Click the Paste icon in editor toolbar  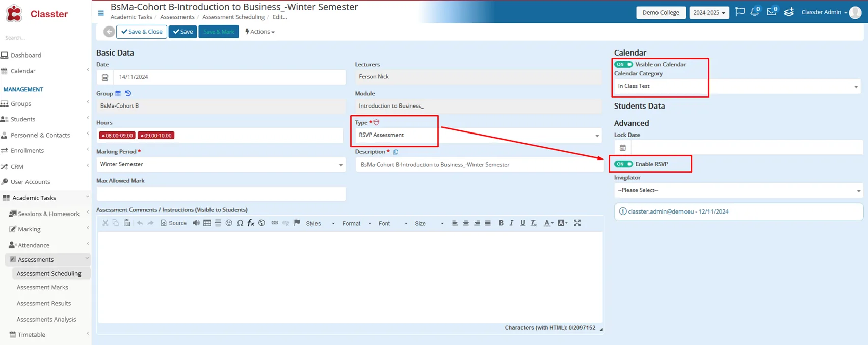tap(127, 223)
